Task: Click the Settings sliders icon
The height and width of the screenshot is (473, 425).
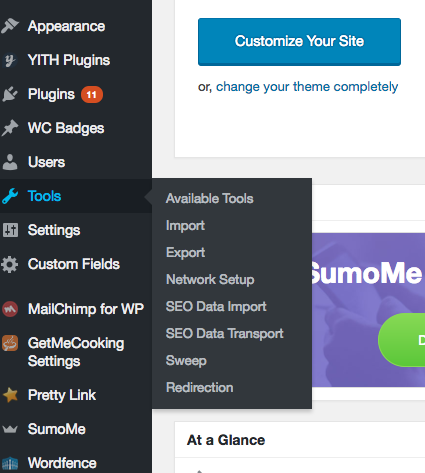Action: (x=10, y=230)
